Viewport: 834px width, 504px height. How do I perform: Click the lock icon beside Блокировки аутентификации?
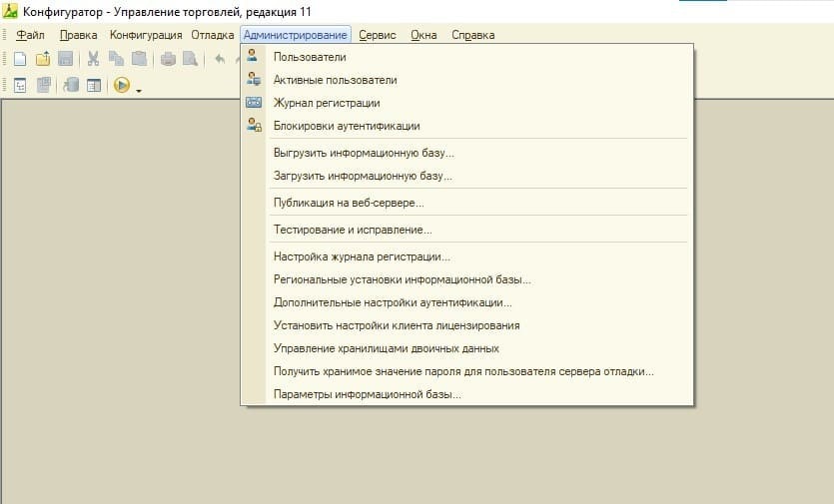[x=255, y=125]
